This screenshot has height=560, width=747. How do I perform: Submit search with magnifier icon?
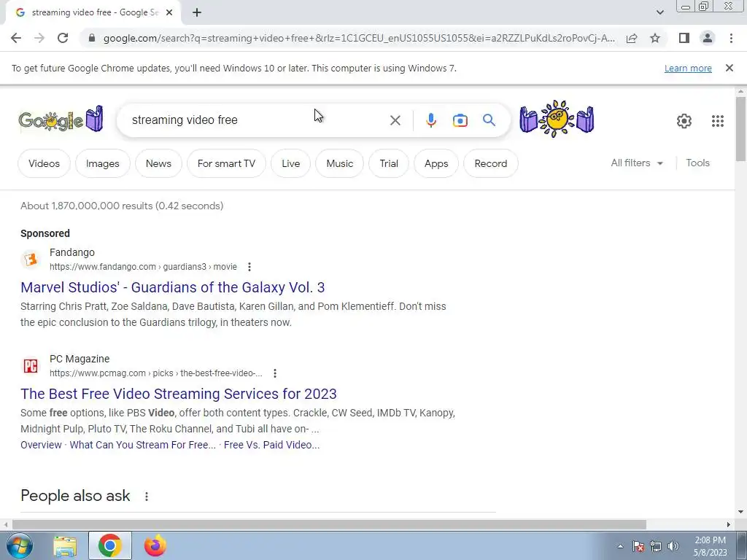489,120
